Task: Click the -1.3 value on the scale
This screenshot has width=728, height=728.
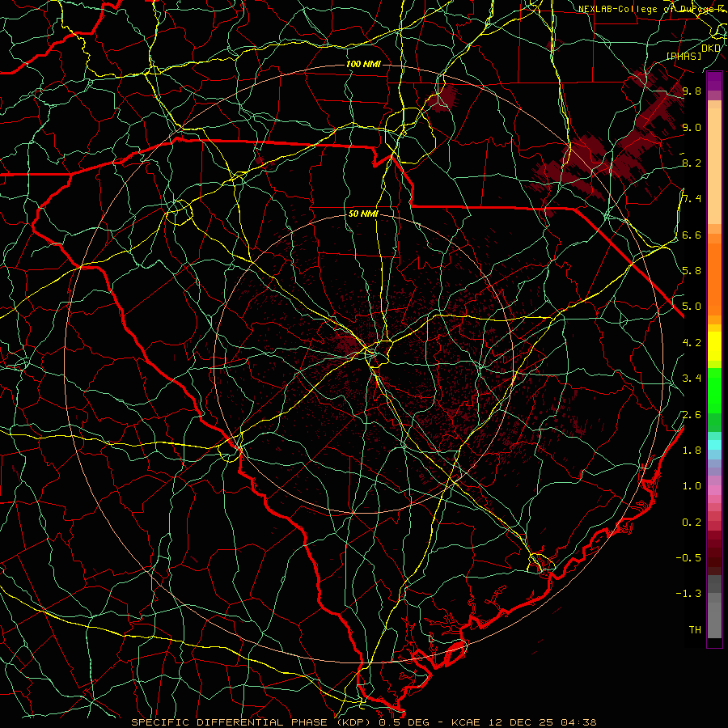Action: (x=689, y=594)
